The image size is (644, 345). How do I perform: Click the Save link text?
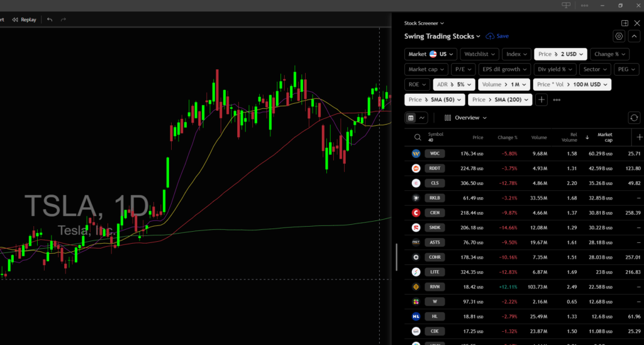click(502, 36)
